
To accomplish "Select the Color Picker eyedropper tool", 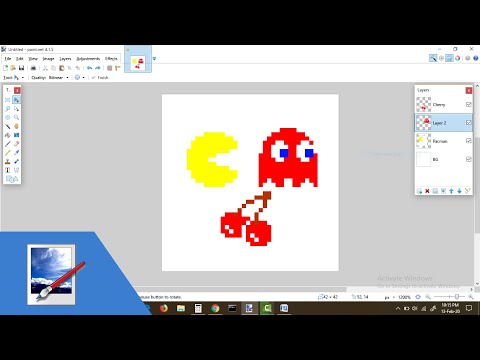I will [16, 153].
